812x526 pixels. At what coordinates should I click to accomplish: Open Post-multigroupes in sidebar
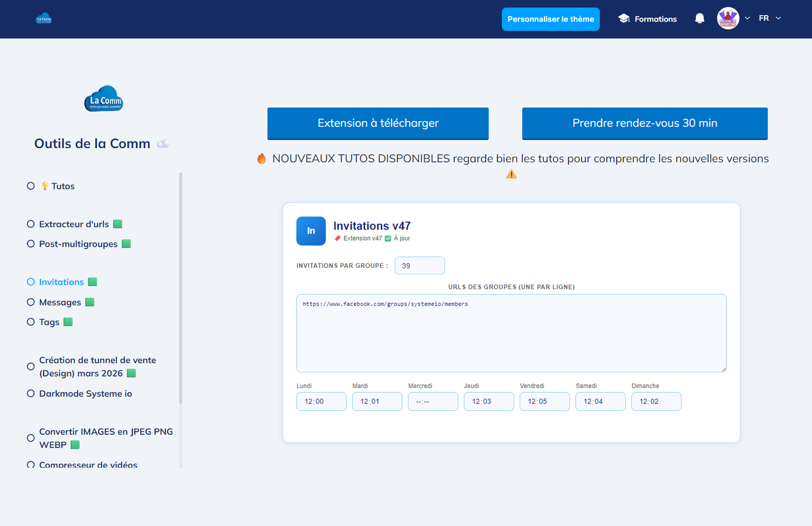(x=78, y=244)
